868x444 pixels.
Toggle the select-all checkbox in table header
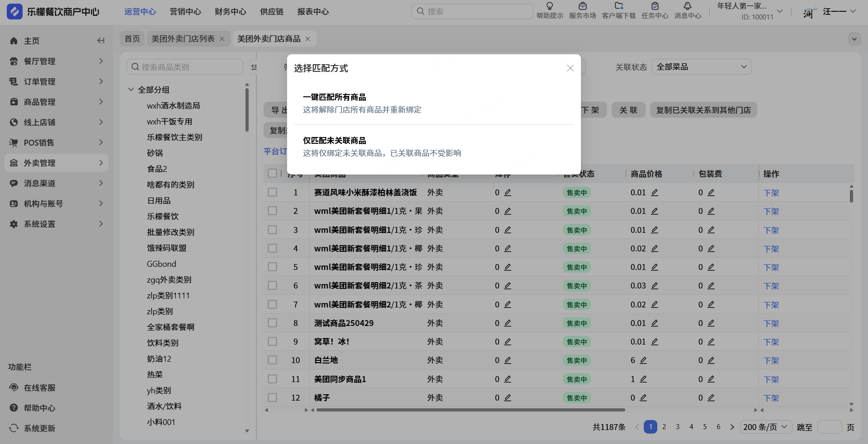pyautogui.click(x=272, y=174)
